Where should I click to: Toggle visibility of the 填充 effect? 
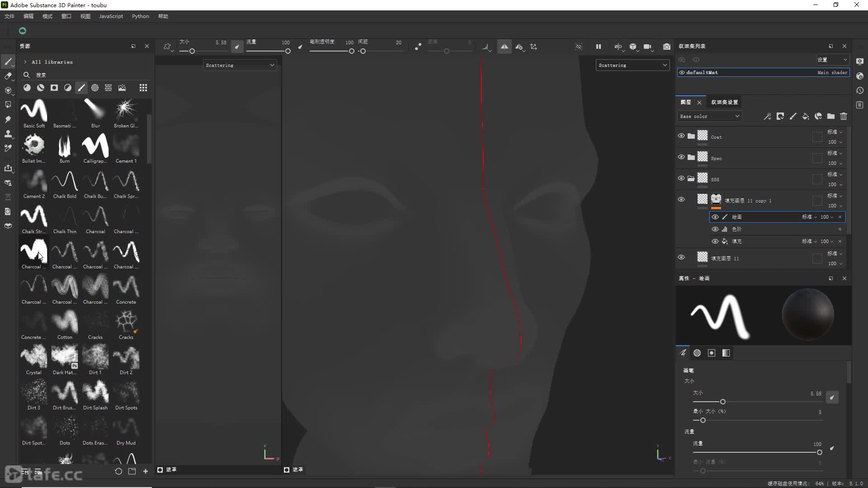[715, 241]
